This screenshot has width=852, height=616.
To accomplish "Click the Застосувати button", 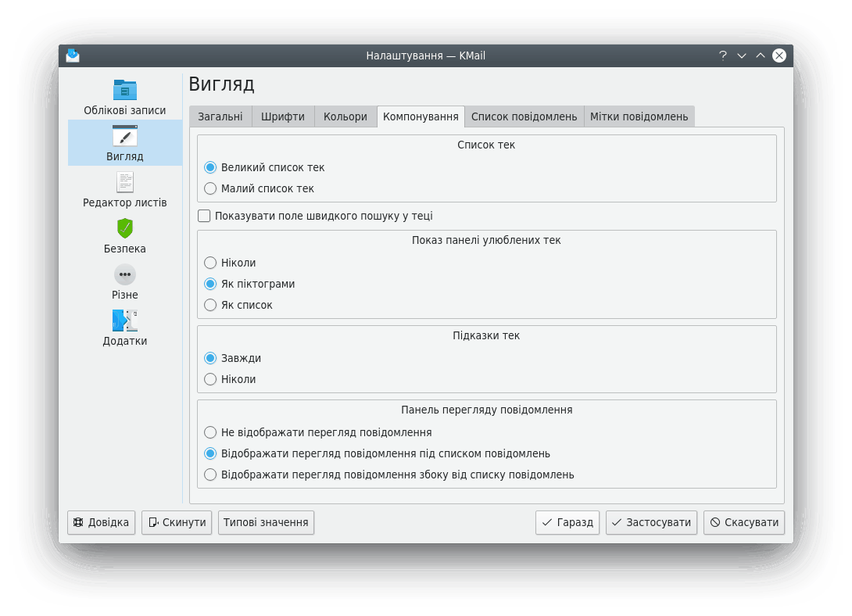I will (652, 522).
